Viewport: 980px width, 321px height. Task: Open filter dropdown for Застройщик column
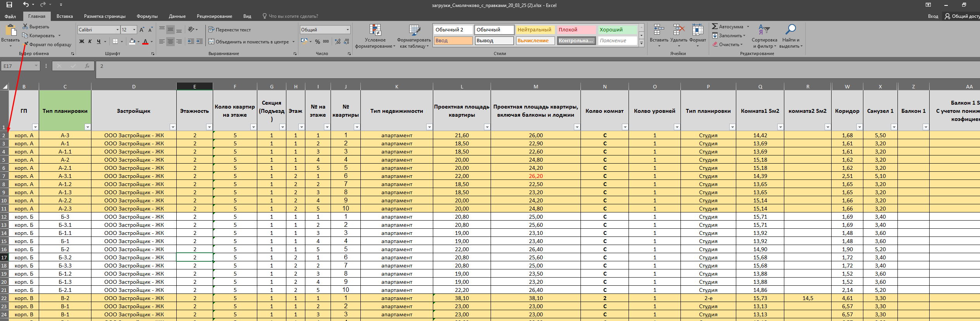(x=173, y=127)
